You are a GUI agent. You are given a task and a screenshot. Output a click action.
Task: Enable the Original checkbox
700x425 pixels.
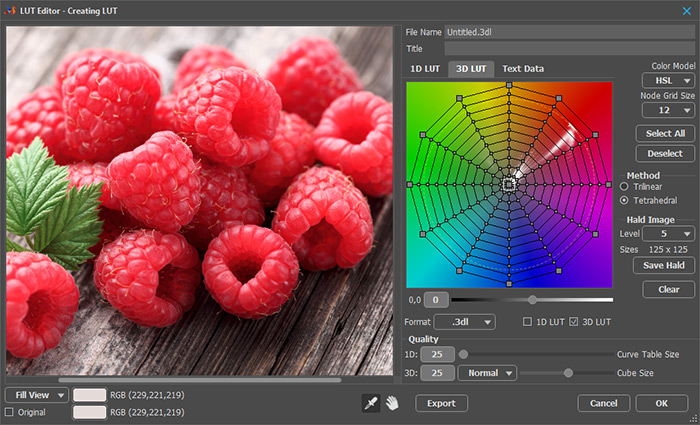pos(9,412)
